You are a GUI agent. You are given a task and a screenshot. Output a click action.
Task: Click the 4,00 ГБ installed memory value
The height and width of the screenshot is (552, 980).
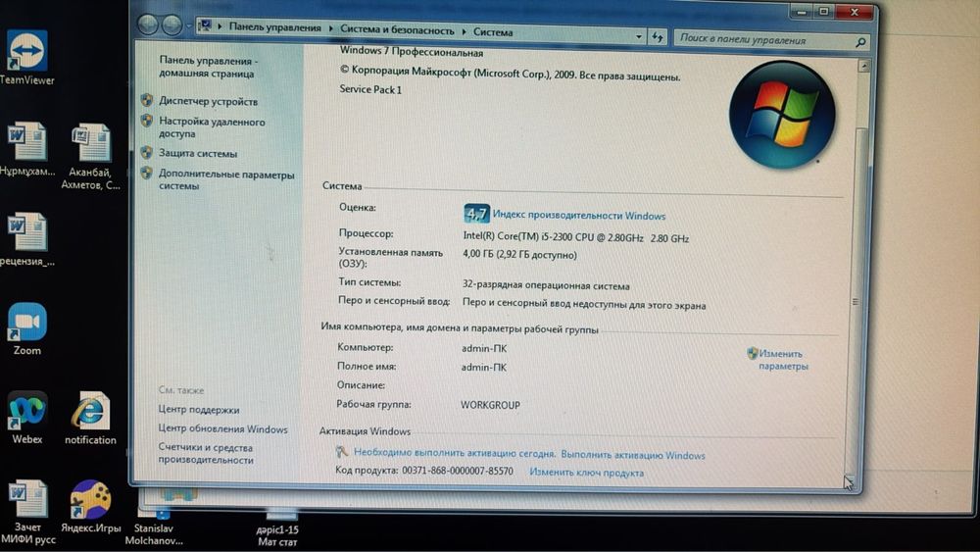click(519, 255)
